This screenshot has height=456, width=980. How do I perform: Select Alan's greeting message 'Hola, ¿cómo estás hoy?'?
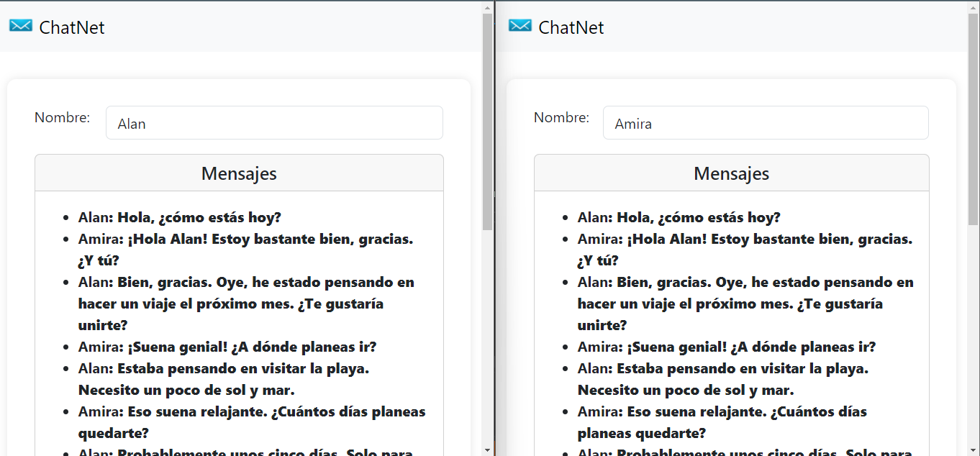coord(178,217)
